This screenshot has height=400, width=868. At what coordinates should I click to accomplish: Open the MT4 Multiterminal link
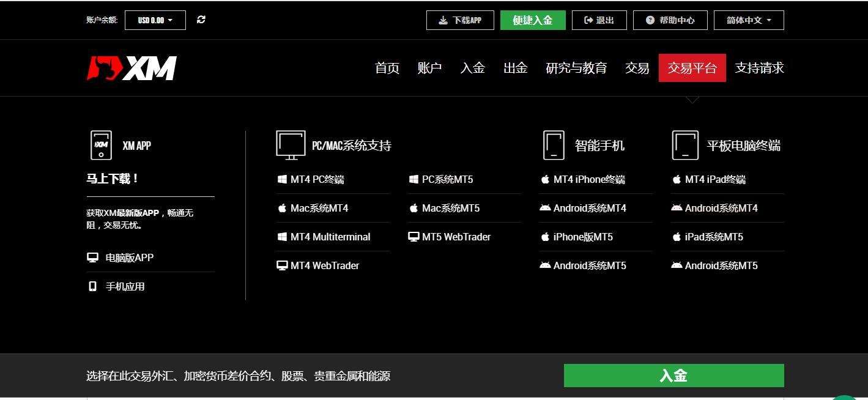pos(330,237)
